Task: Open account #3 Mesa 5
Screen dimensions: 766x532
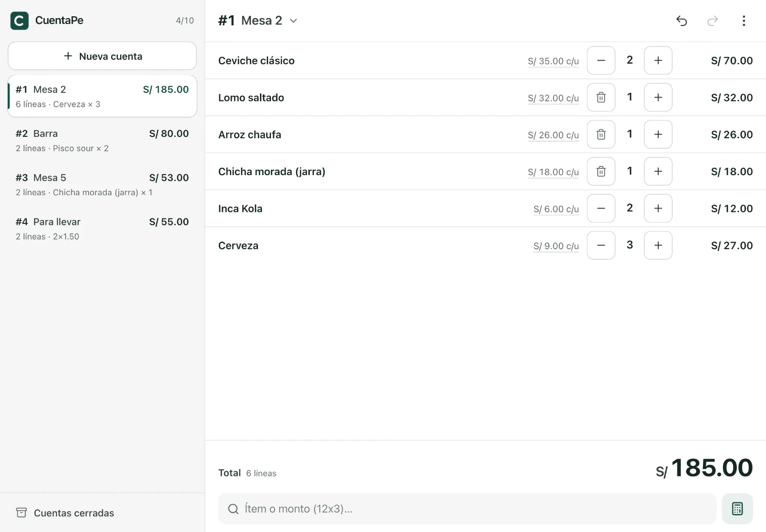Action: (102, 184)
